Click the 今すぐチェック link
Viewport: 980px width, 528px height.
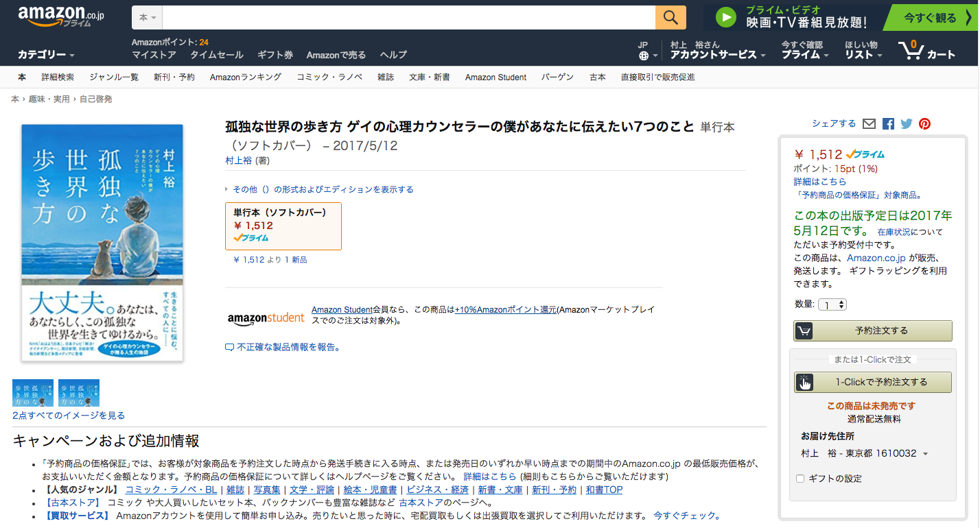(687, 516)
